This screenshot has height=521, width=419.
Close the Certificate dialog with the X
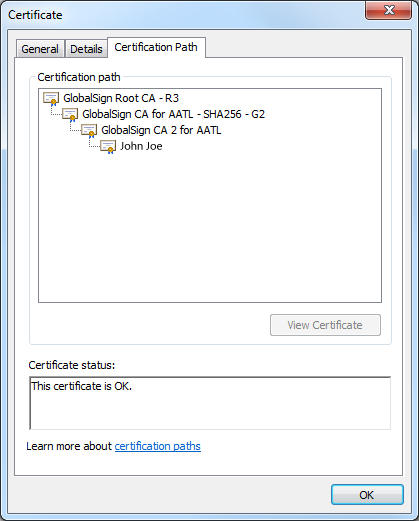[x=388, y=10]
